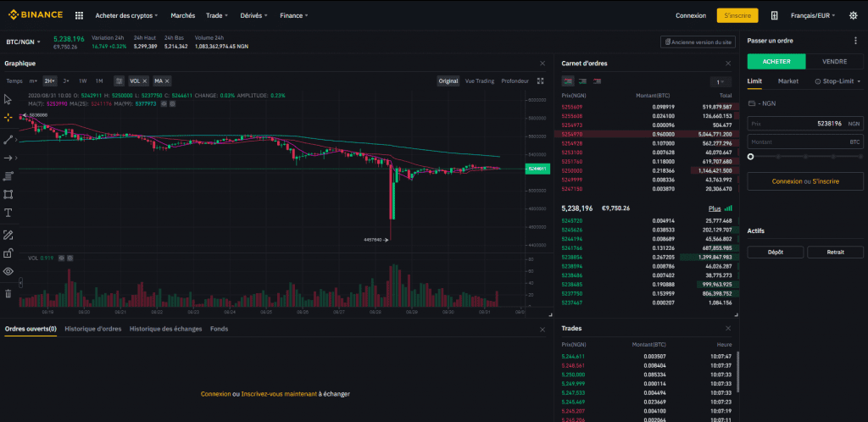Select the Fibonacci levels drawing tool
This screenshot has width=868, height=422.
(x=8, y=176)
